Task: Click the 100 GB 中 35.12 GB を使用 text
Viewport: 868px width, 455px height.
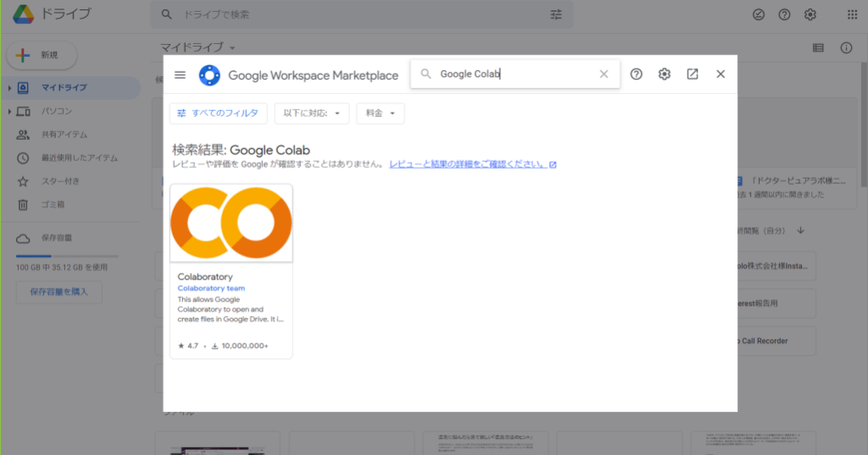Action: coord(61,268)
